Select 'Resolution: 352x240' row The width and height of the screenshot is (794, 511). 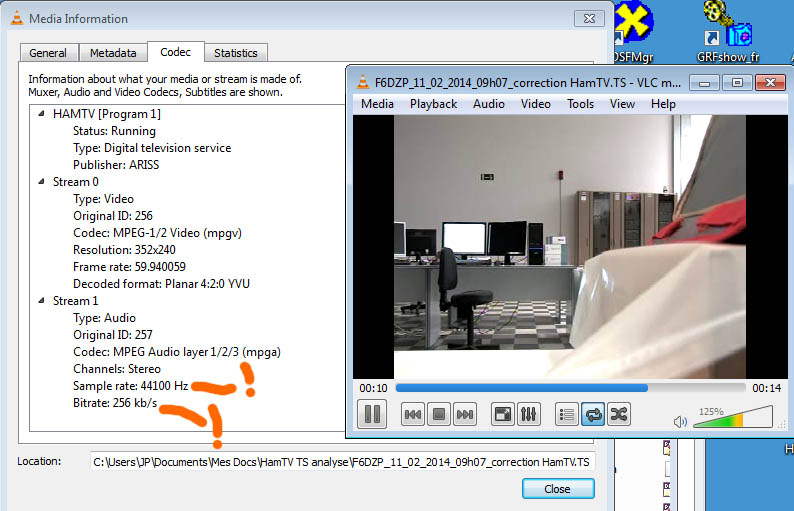[124, 250]
